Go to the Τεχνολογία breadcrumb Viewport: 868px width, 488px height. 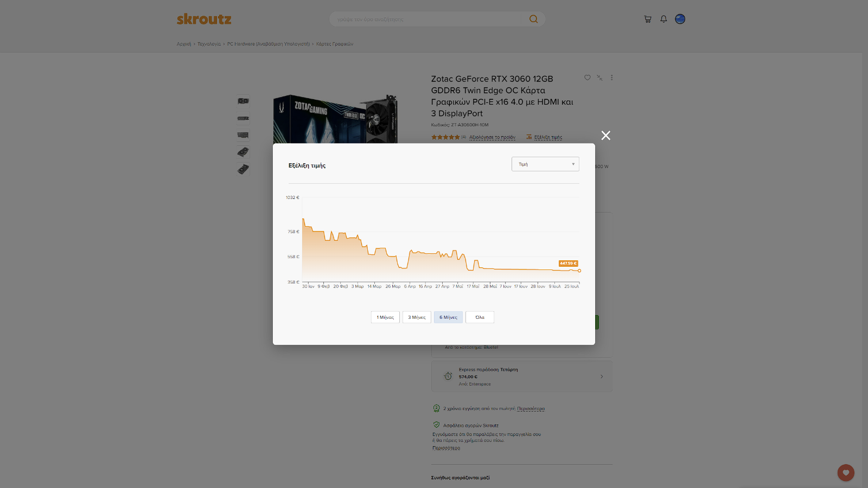tap(209, 44)
